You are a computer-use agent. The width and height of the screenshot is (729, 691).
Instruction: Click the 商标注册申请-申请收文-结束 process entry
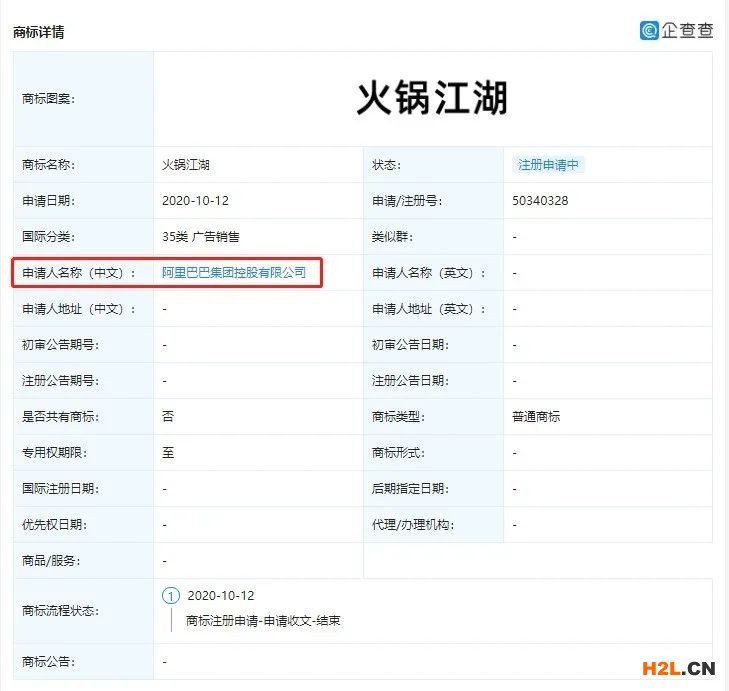[264, 621]
